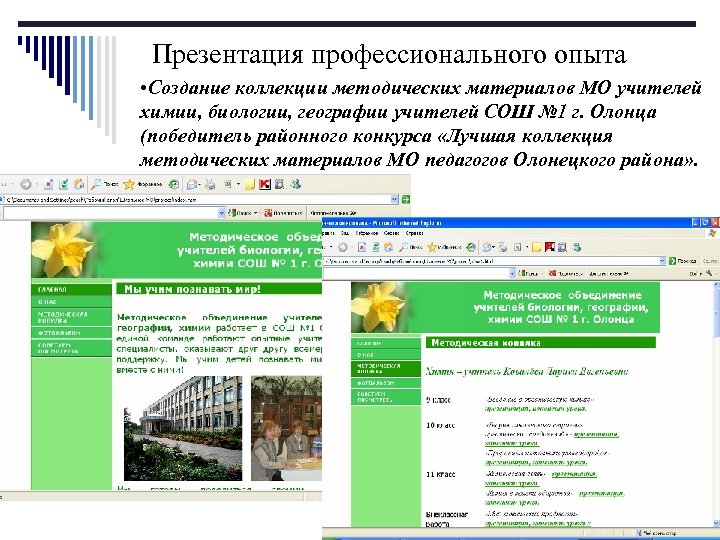The image size is (720, 540).
Task: Open Методическая копилка in back page sidebar
Action: pyautogui.click(x=71, y=317)
